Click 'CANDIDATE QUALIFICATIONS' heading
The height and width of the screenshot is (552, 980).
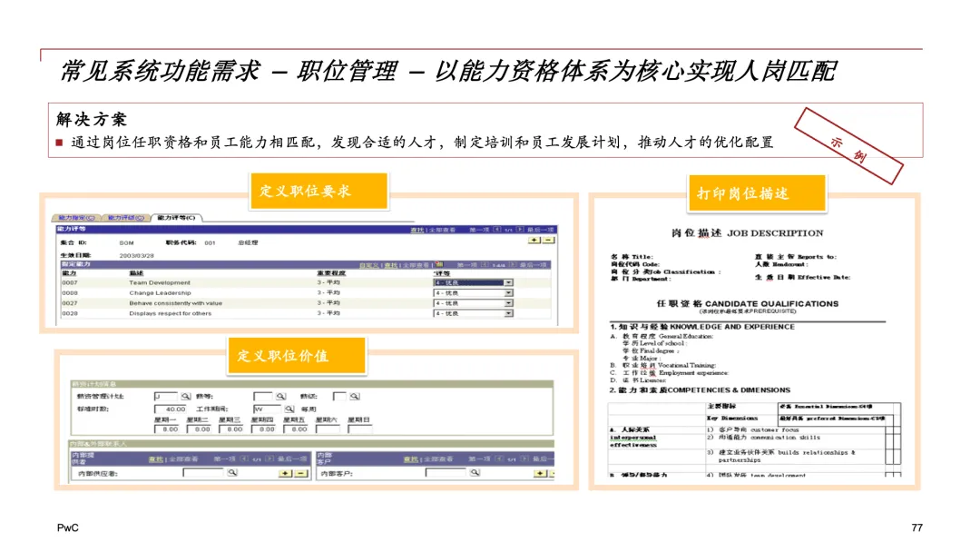pyautogui.click(x=772, y=304)
